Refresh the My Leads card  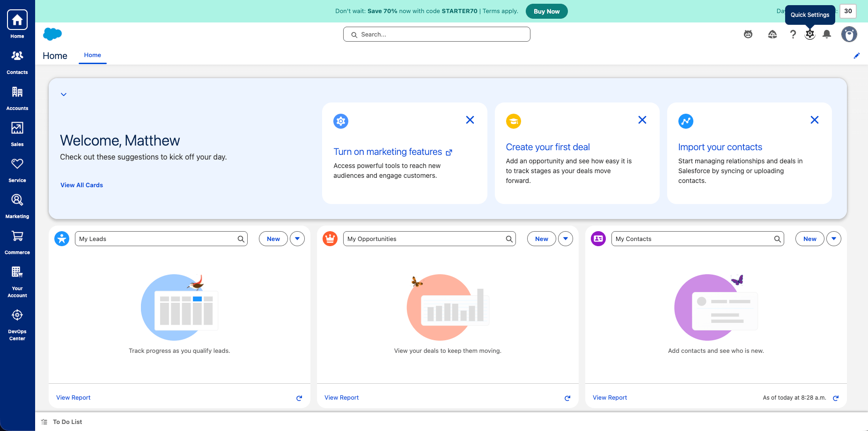click(x=299, y=398)
